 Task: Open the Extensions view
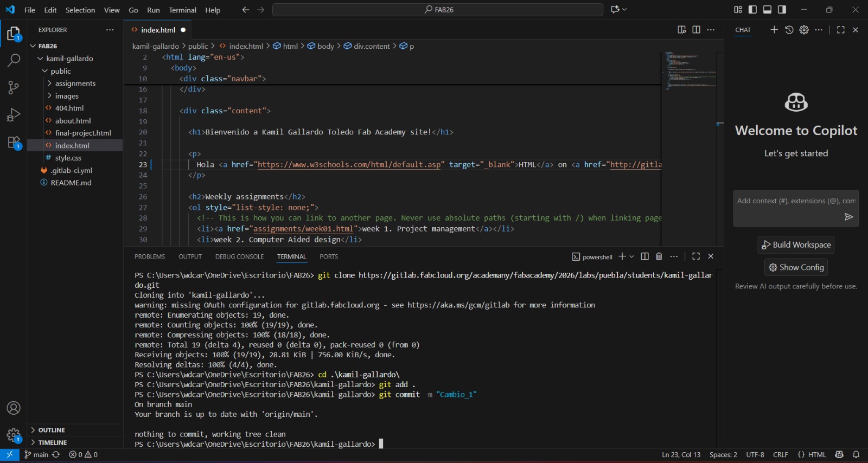click(14, 143)
